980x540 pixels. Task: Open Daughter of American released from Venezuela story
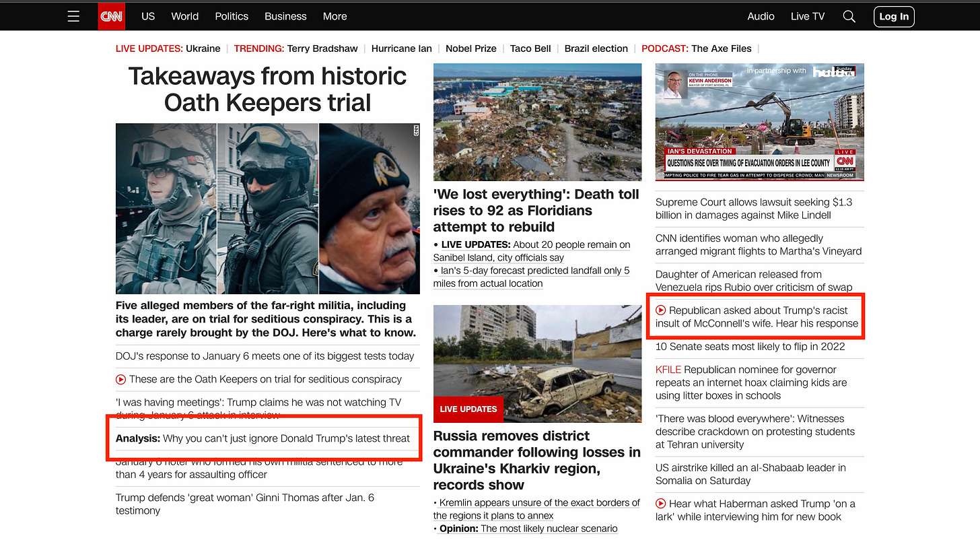tap(754, 281)
